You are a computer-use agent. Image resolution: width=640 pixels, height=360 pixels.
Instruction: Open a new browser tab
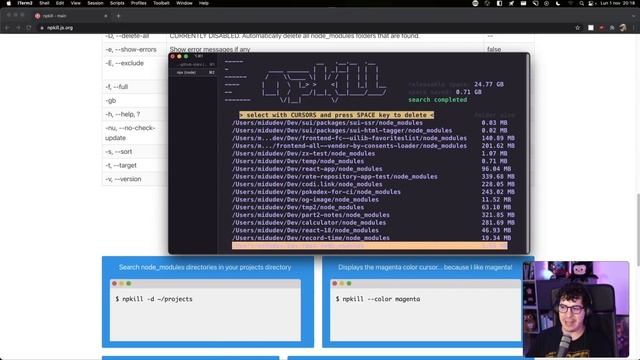pos(118,16)
